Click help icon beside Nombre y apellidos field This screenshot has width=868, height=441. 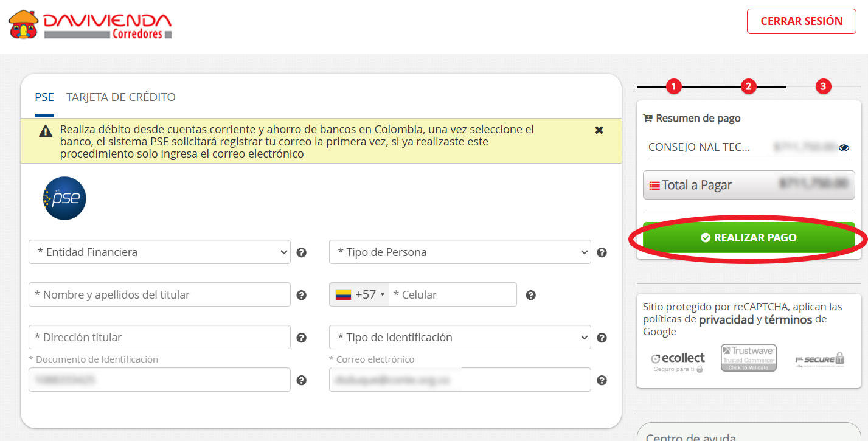[x=301, y=295]
